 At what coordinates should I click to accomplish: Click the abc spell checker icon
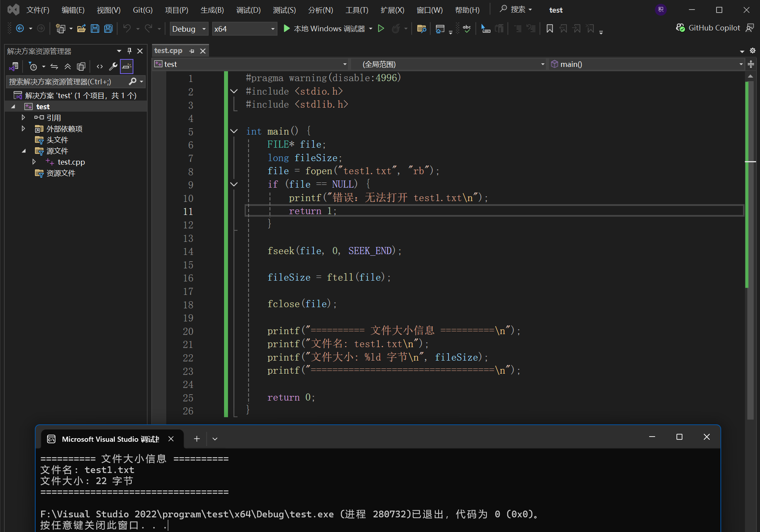[x=467, y=28]
